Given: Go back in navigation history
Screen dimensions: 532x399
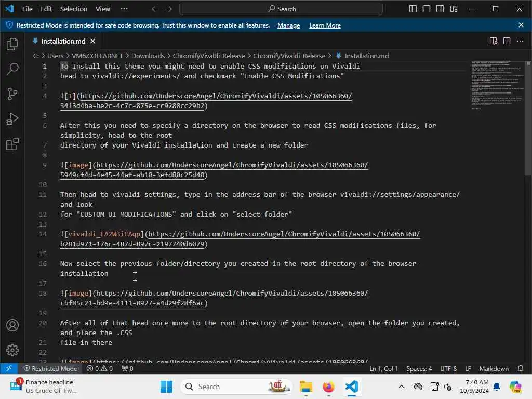Looking at the screenshot, I should 155,9.
